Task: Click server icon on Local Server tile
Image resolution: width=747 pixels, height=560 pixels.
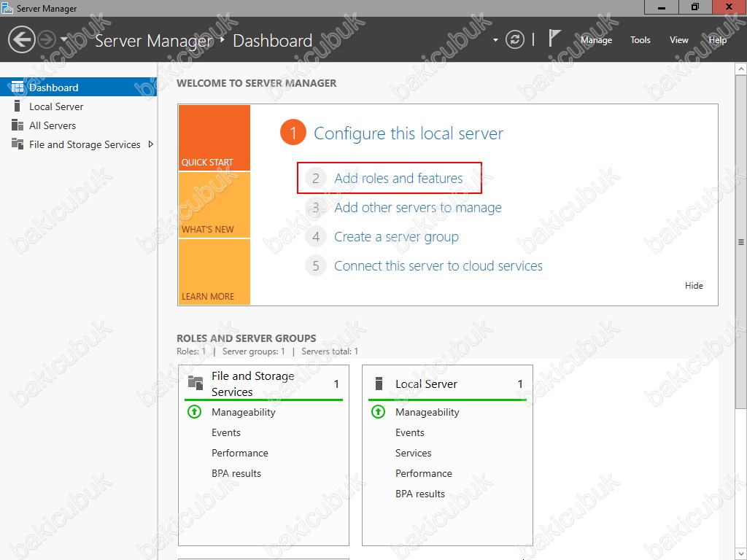Action: pos(379,384)
